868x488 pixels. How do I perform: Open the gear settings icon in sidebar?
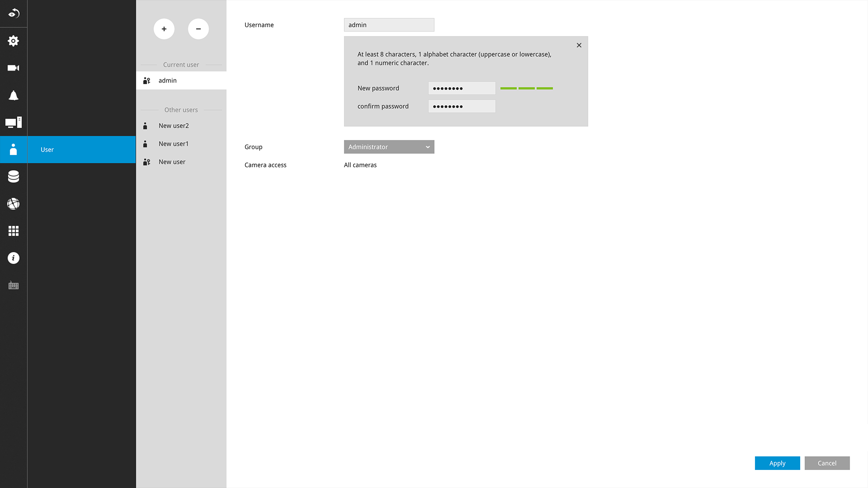click(x=14, y=41)
